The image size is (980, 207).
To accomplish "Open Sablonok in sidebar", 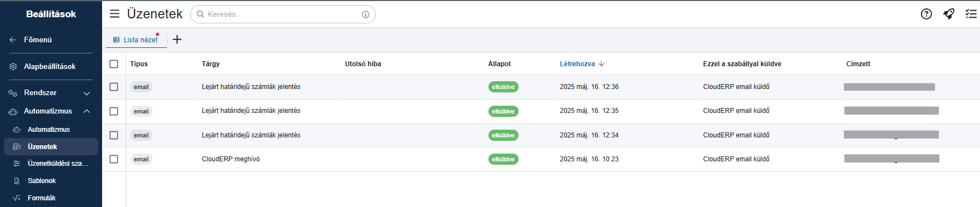I will (42, 181).
